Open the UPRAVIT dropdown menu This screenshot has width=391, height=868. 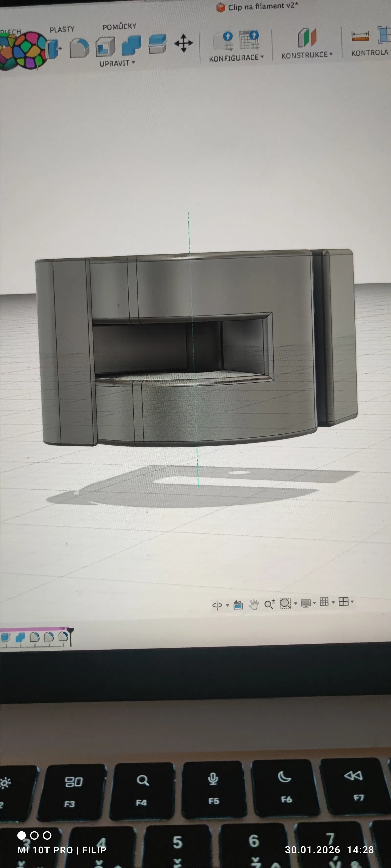117,63
